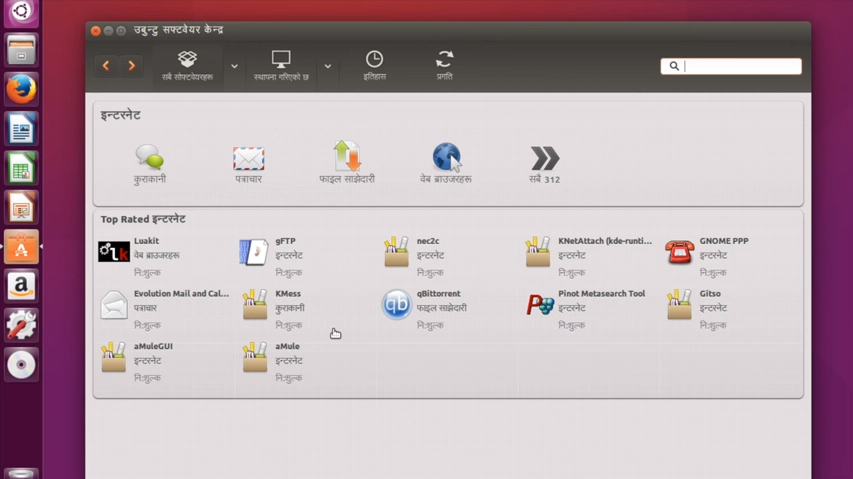Go back with the left arrow button
This screenshot has width=853, height=479.
(x=106, y=66)
